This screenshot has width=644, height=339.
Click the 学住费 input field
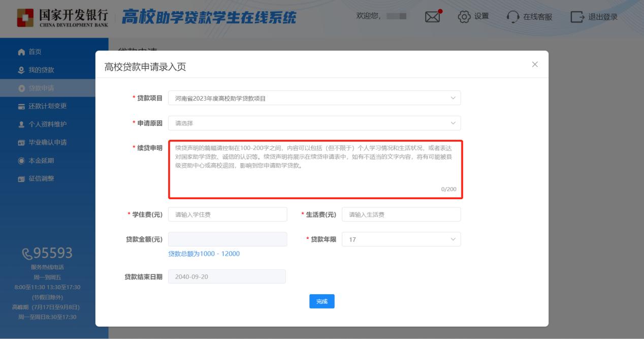pos(228,214)
